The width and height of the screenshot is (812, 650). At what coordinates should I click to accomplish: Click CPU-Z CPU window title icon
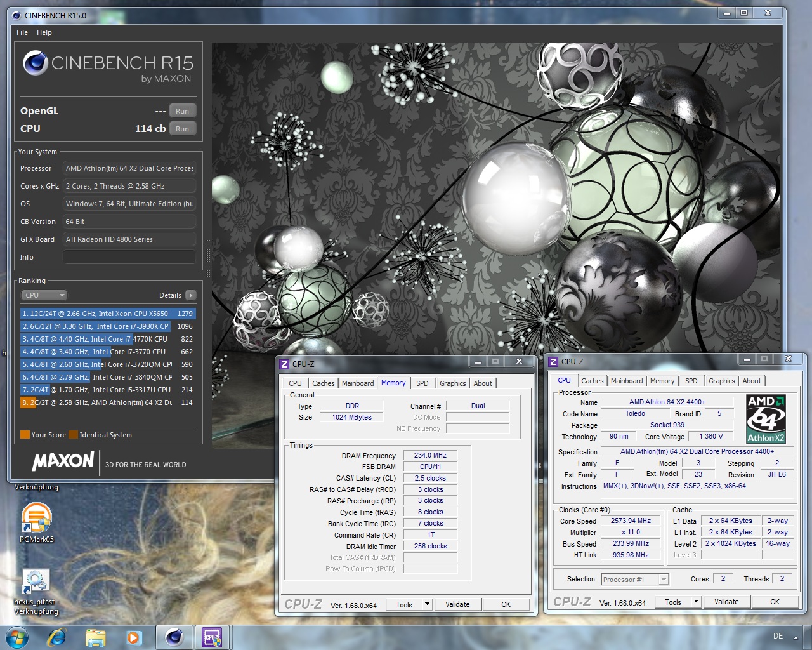553,361
